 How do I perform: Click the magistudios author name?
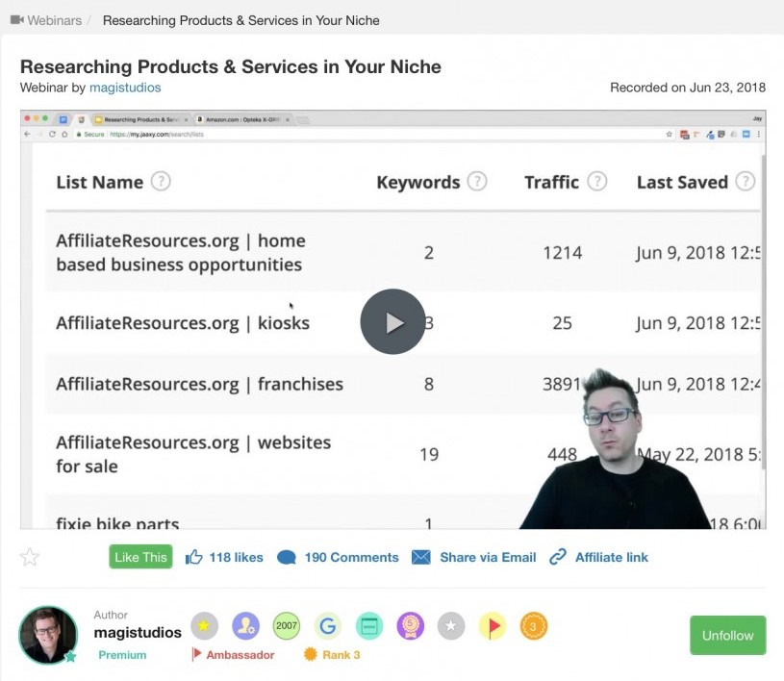point(138,633)
